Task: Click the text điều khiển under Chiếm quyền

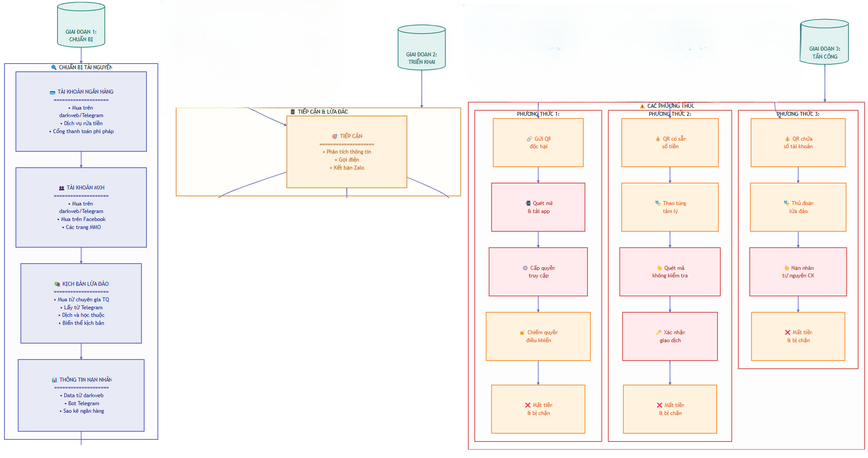Action: coord(539,340)
